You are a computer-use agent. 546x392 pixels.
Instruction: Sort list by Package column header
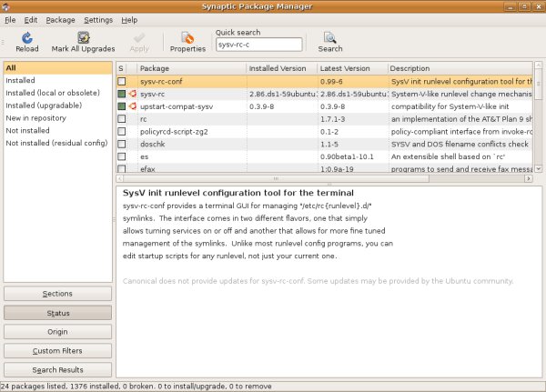click(x=191, y=68)
